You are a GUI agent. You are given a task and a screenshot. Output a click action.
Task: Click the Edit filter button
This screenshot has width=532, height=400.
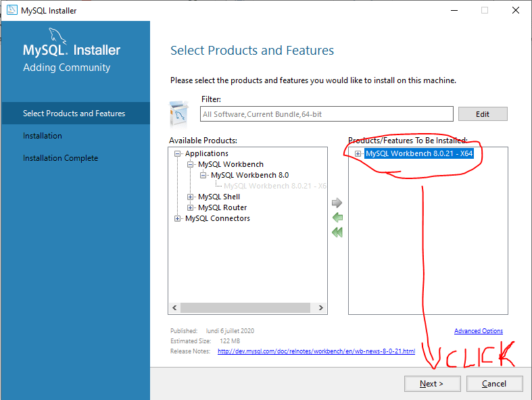click(483, 114)
